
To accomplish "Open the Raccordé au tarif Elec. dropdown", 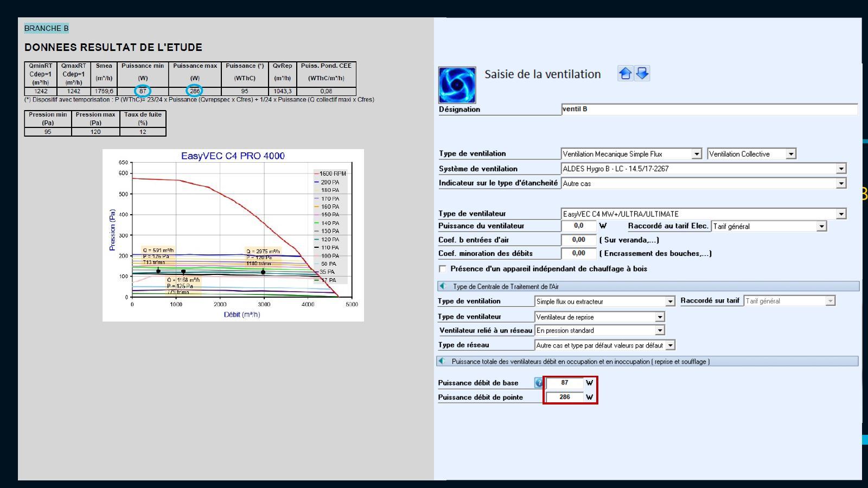I will (x=822, y=226).
